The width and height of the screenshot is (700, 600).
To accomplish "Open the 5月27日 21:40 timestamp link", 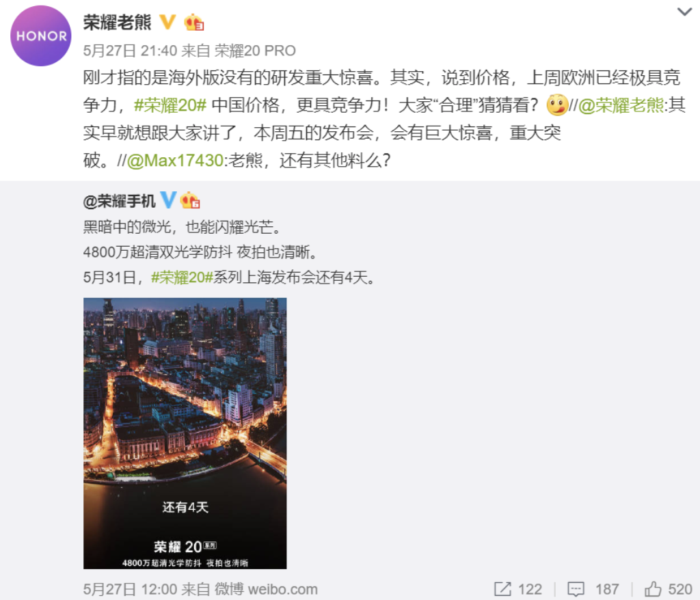I will [131, 51].
